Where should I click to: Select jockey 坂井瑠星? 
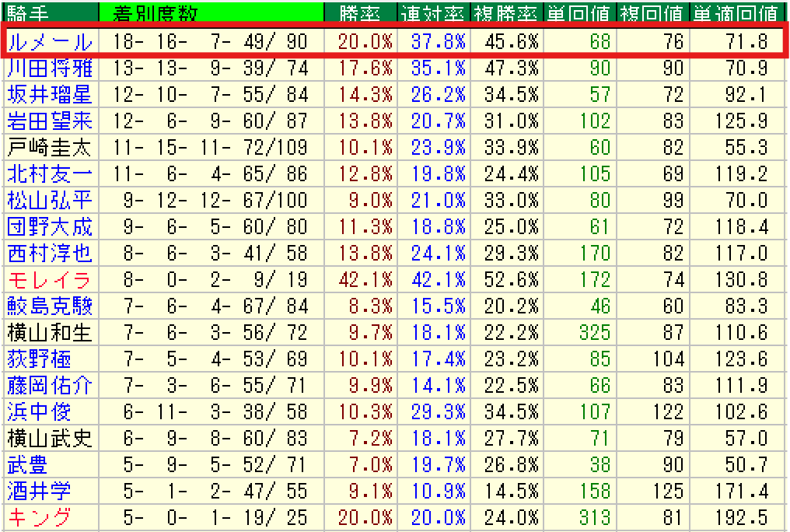click(x=50, y=95)
